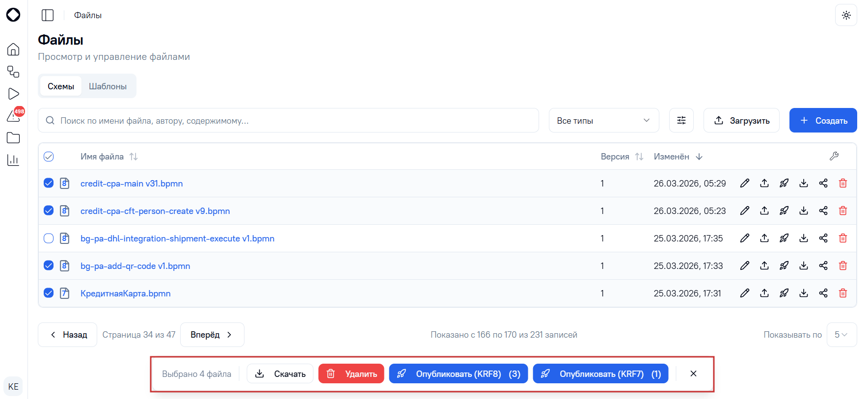
Task: Share the КредитнаяКарта.bpmn file
Action: click(x=823, y=293)
